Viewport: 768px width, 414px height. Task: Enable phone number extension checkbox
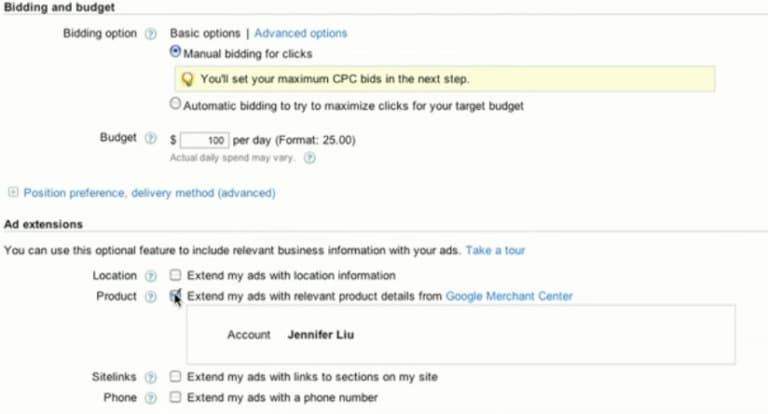point(175,397)
